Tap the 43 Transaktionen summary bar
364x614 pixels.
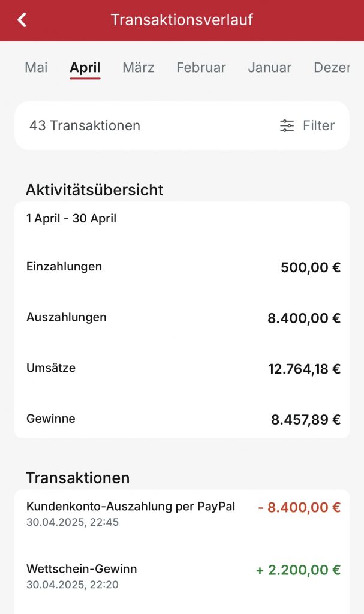(85, 125)
